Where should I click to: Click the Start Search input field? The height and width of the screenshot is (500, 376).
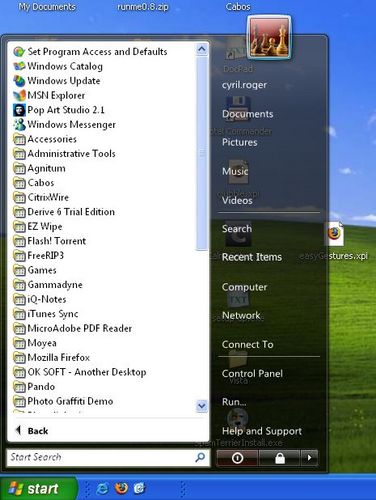pyautogui.click(x=108, y=457)
